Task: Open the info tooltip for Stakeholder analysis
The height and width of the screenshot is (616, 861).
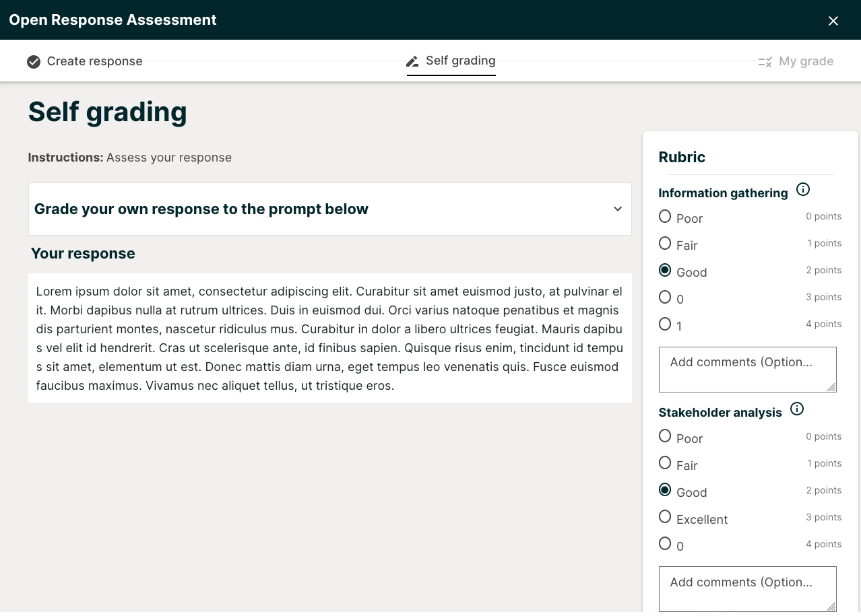Action: click(x=797, y=409)
